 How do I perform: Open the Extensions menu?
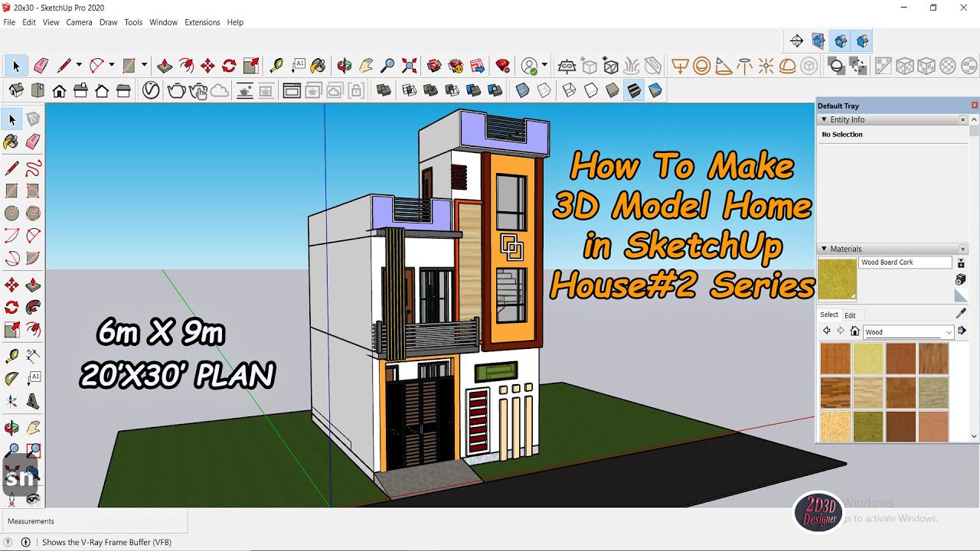click(202, 22)
